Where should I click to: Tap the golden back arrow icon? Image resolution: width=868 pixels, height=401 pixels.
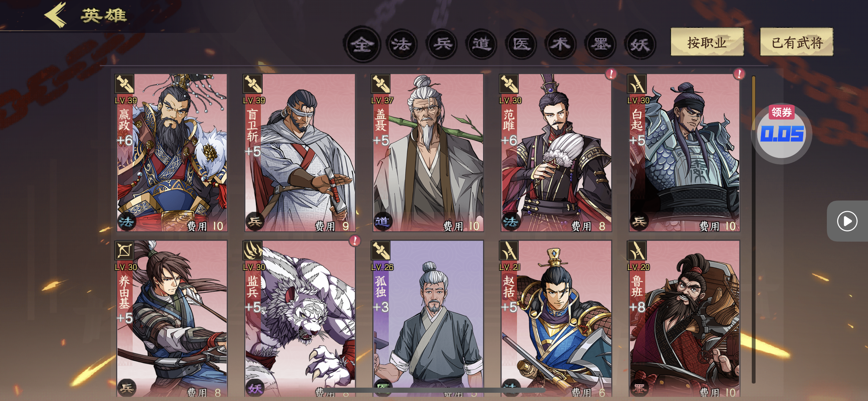(x=56, y=15)
